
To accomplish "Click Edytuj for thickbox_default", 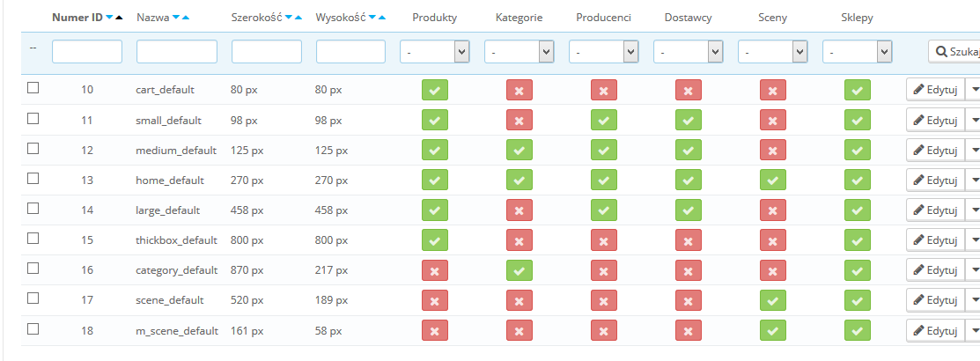I will pos(934,240).
